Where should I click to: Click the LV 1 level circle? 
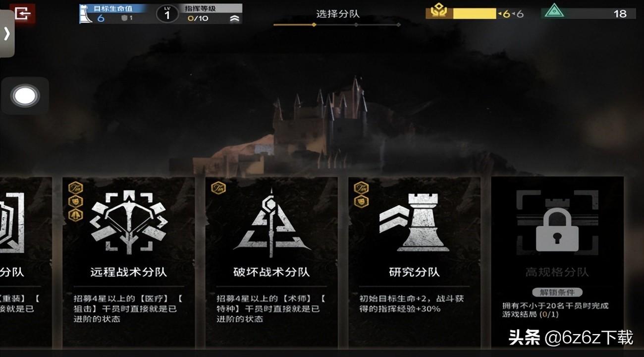(167, 14)
